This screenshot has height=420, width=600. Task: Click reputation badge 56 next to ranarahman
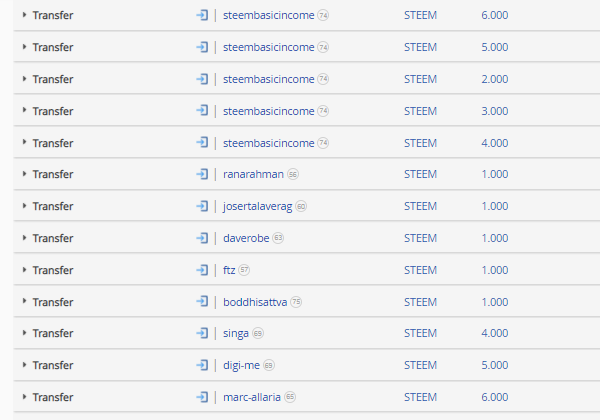click(x=293, y=174)
